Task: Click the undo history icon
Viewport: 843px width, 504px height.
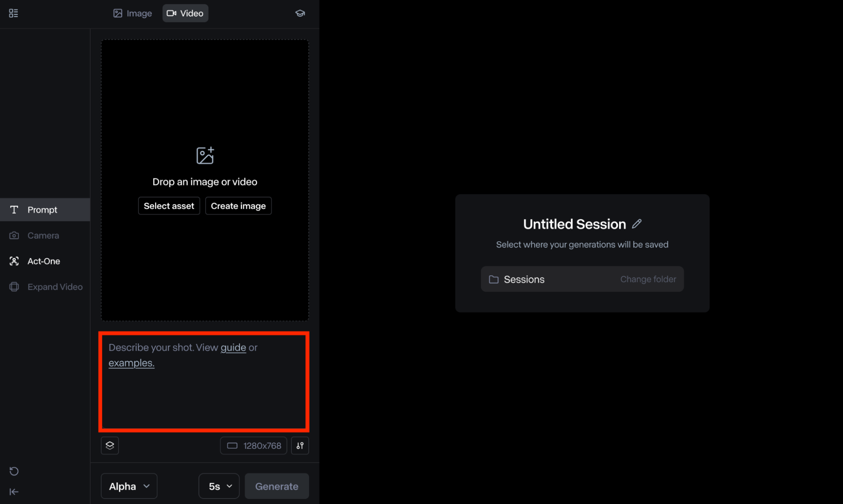Action: pos(14,471)
